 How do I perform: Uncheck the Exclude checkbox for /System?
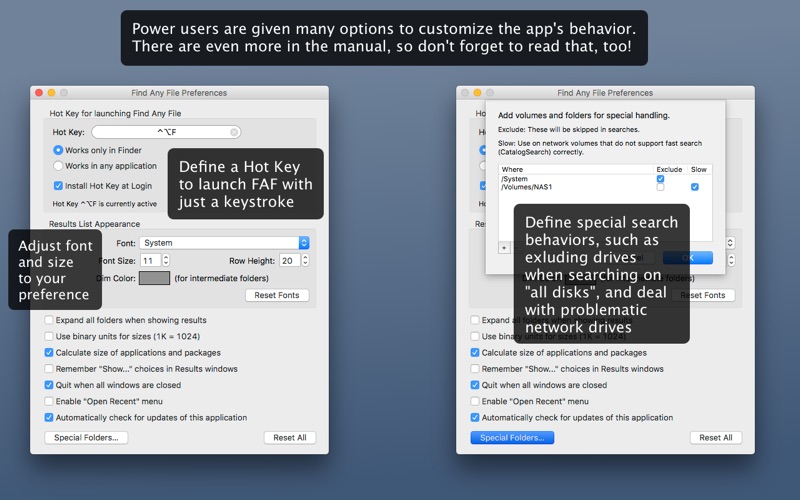coord(660,179)
